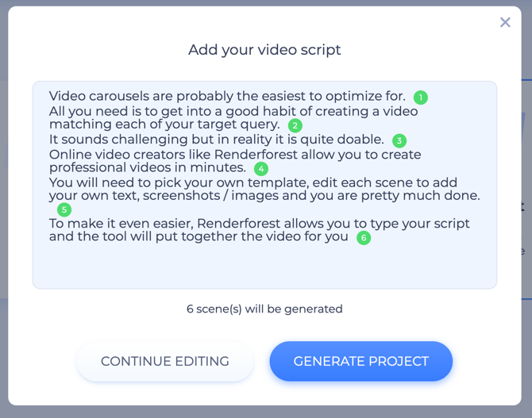The height and width of the screenshot is (418, 532).
Task: Click the line 'matching each of your target query.'
Action: (164, 125)
